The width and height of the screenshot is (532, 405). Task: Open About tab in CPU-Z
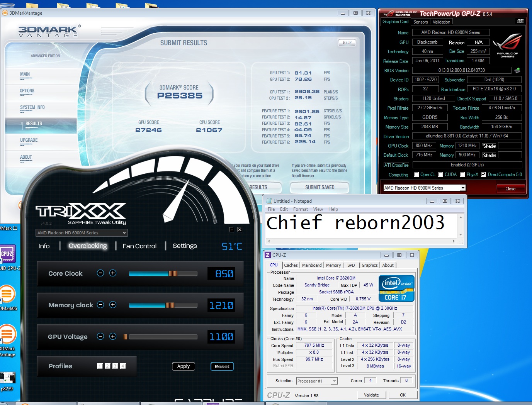coord(388,265)
